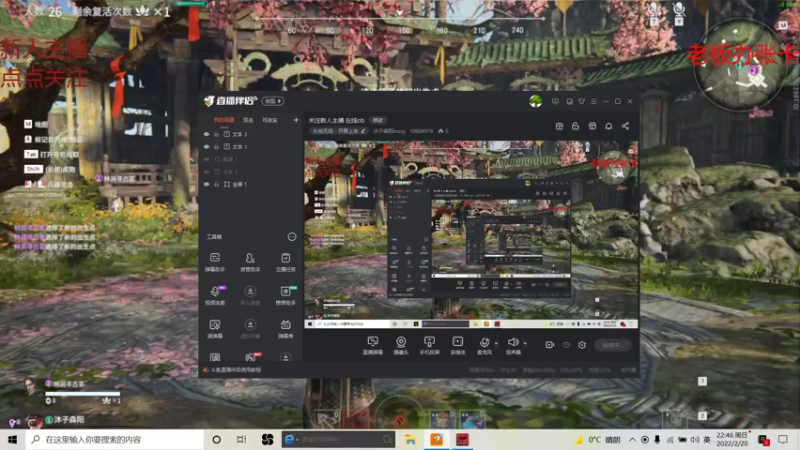The height and width of the screenshot is (450, 800).
Task: Toggle visibility eye for 全屏 1 layer
Action: [207, 184]
